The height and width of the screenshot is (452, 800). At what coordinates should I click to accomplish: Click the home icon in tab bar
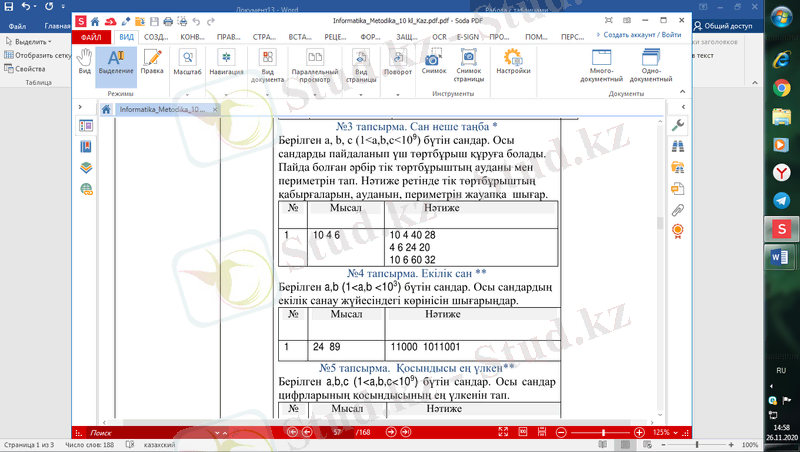[105, 109]
